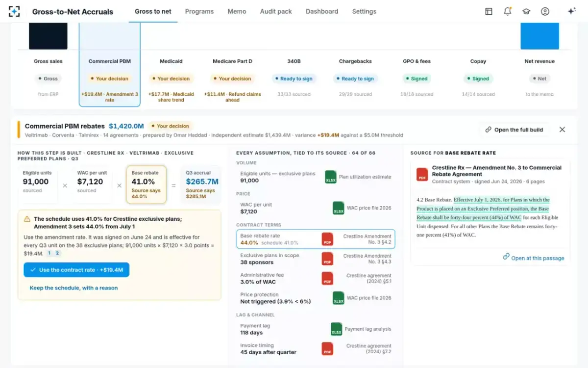Select the Q3 accrual $265.7M card
This screenshot has height=368, width=588.
point(201,184)
